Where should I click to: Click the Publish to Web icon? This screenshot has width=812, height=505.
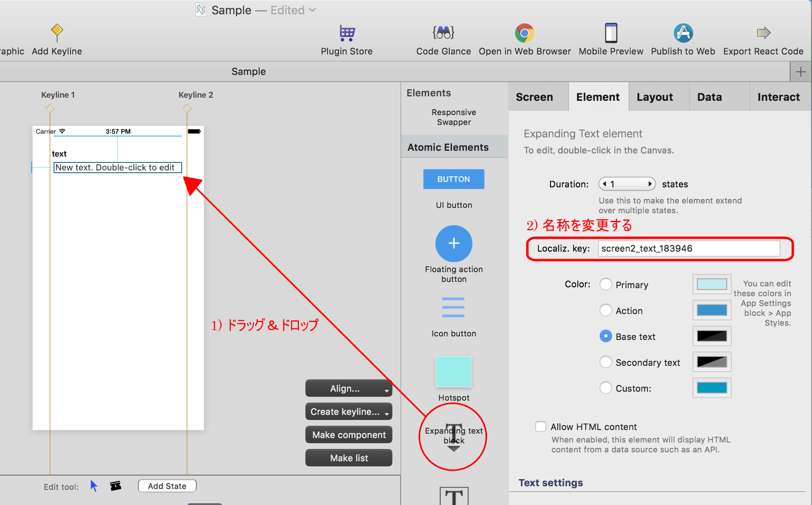[x=683, y=33]
